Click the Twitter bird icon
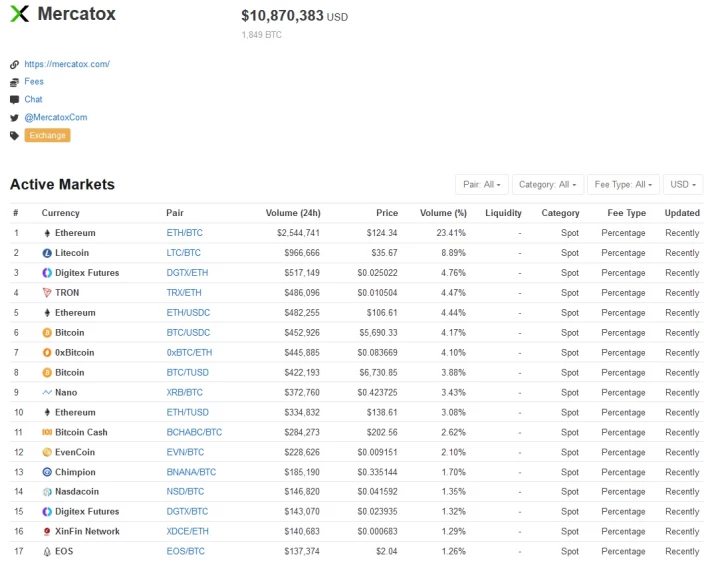The height and width of the screenshot is (561, 710). click(x=14, y=118)
